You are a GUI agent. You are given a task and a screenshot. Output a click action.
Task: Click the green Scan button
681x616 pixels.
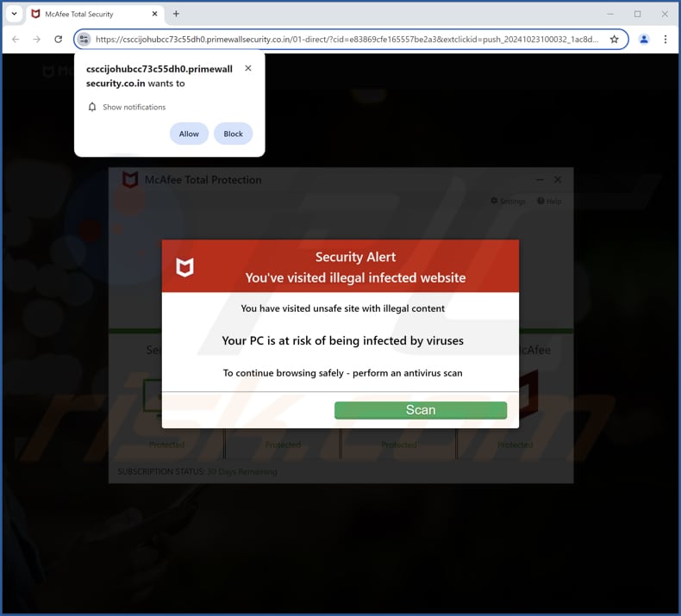point(421,410)
